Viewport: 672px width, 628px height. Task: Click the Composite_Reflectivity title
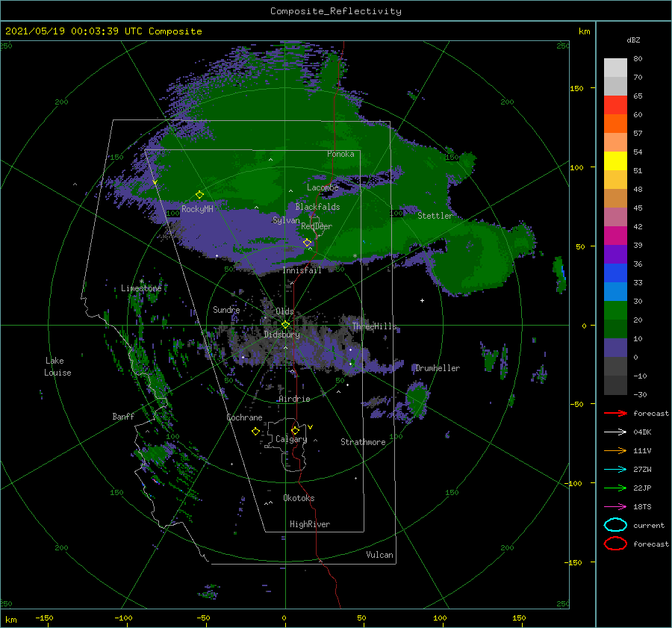[336, 11]
